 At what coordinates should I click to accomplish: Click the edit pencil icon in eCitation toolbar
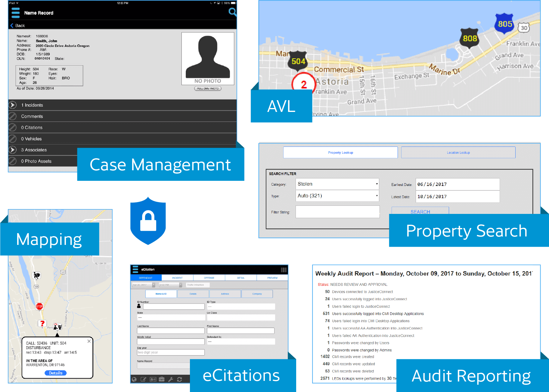tap(144, 379)
